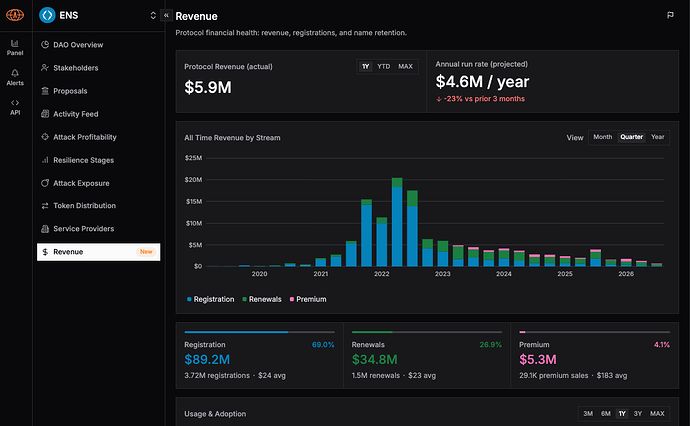Click 29.1K premium sales · $183 avg text
Screen dimensions: 690x426
tap(573, 375)
